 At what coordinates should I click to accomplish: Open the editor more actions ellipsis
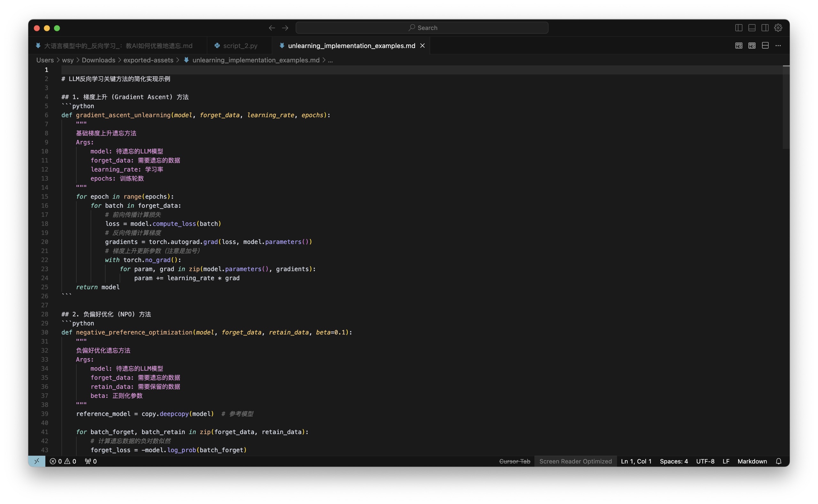point(778,45)
